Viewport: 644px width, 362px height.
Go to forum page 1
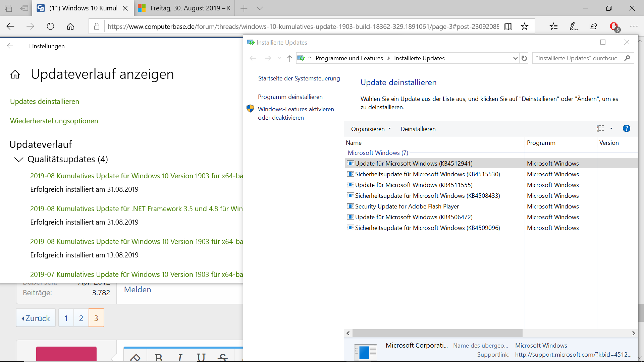click(66, 318)
